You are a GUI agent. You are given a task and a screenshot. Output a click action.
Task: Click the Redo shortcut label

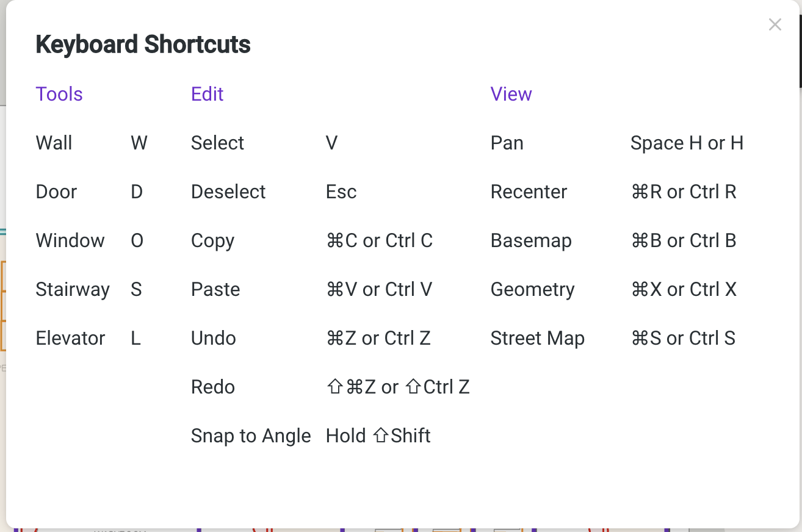212,387
